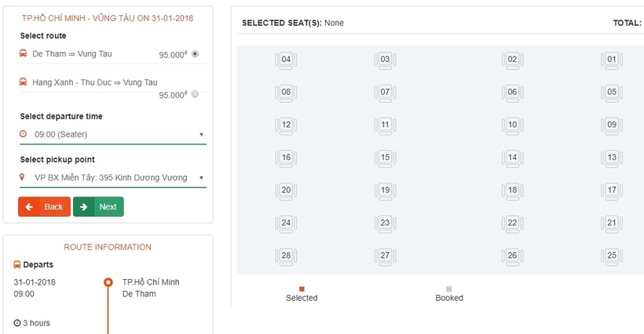Click the orange Selected legend swatch
The width and height of the screenshot is (644, 334).
click(x=302, y=289)
